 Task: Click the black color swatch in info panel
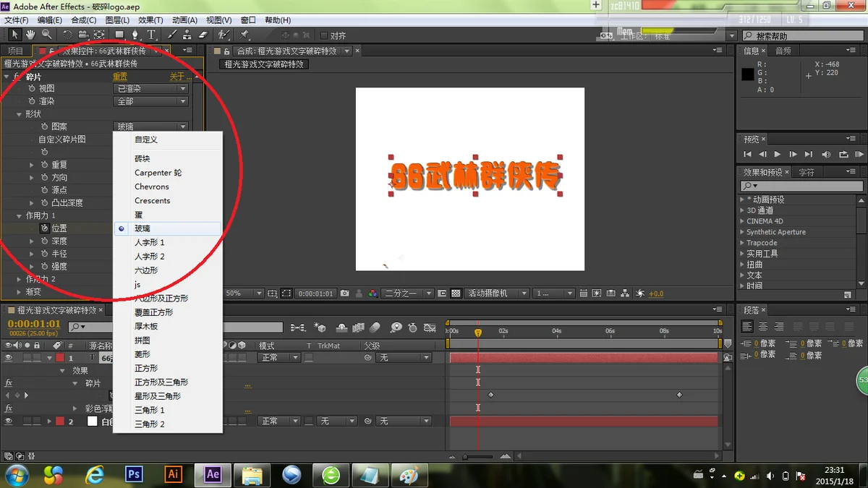pos(747,74)
